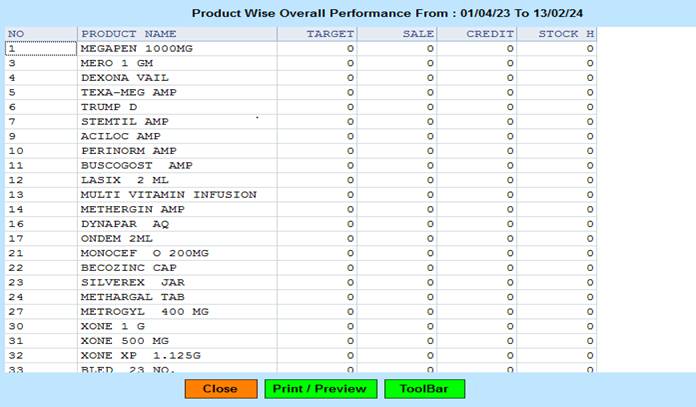The image size is (696, 407).
Task: Click the green ToolBar button
Action: (424, 389)
